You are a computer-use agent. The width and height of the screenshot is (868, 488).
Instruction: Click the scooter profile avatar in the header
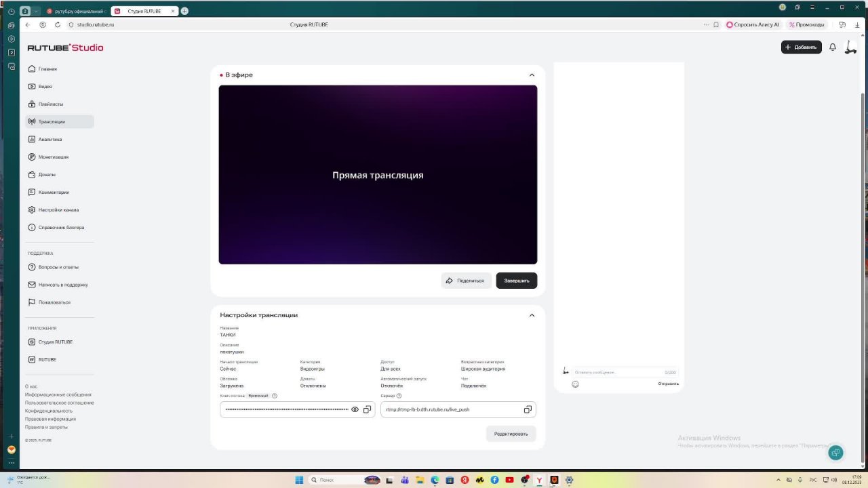850,47
